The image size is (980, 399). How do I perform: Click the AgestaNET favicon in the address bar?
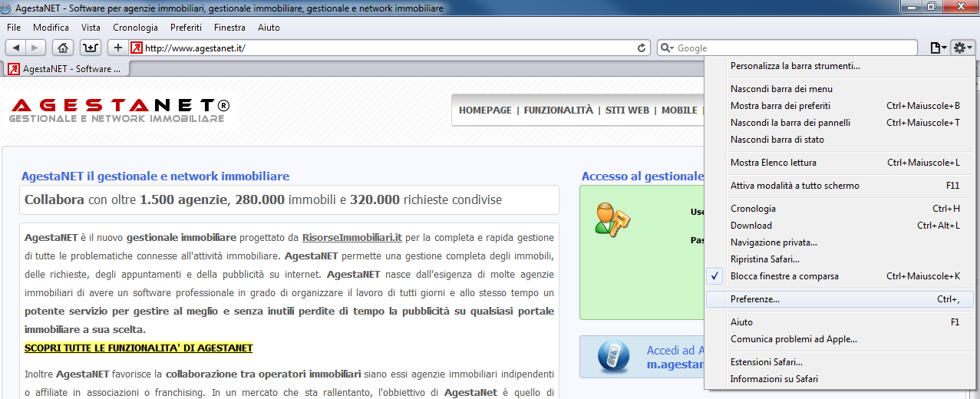point(136,48)
